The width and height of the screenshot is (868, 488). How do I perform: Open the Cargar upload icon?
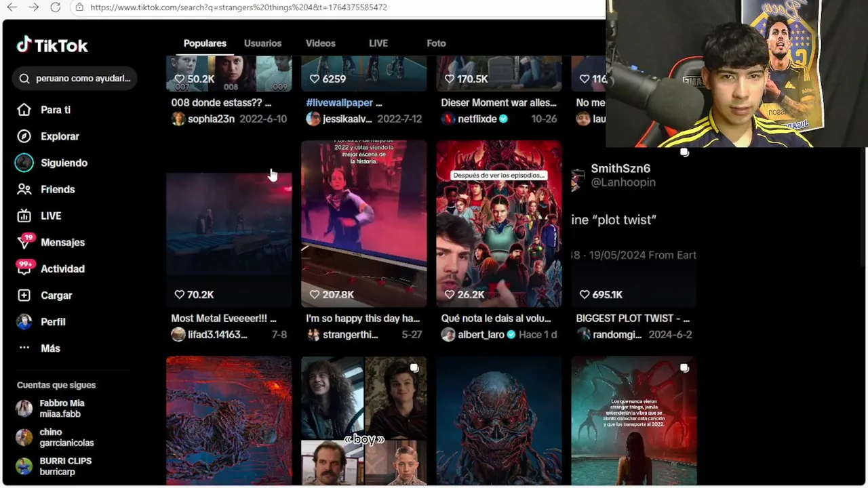24,296
